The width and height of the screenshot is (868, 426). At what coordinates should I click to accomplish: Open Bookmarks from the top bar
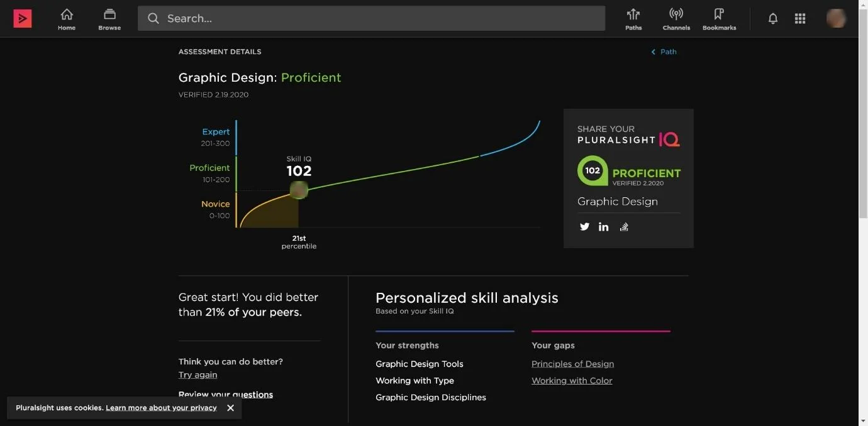tap(719, 19)
